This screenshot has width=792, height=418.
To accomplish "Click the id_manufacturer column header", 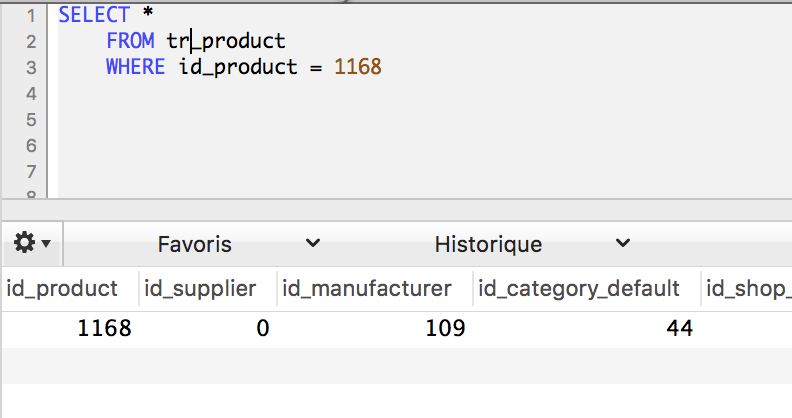I will (x=367, y=289).
